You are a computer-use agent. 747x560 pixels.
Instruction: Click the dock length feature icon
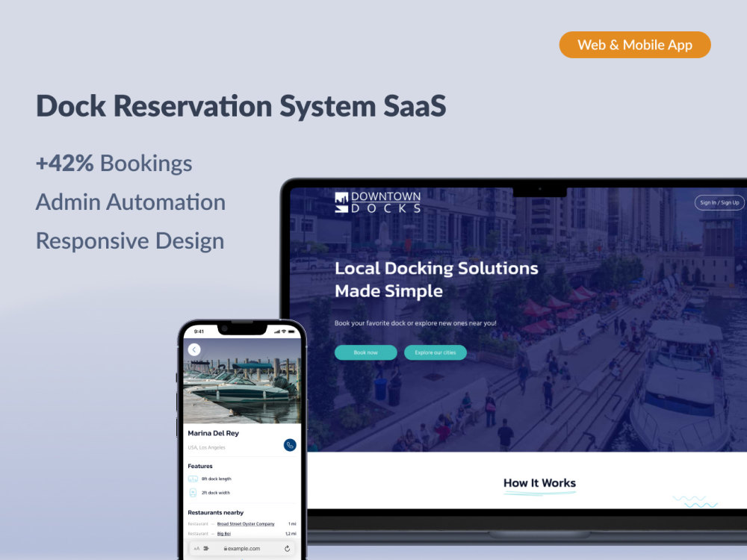193,479
